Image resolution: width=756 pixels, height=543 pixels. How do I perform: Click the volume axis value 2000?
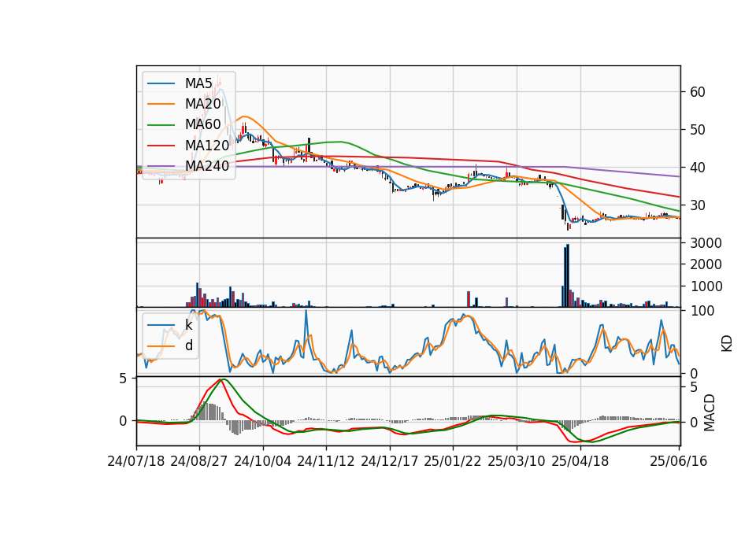706,264
